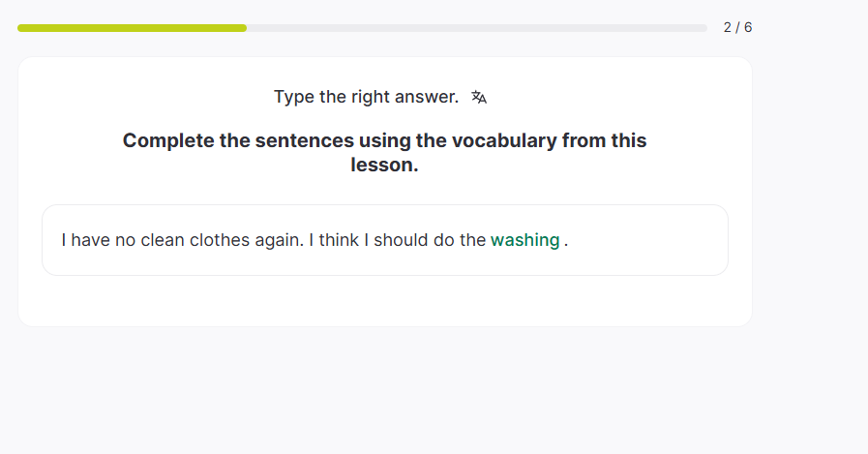Click the phrase "I think I should do the"

397,240
